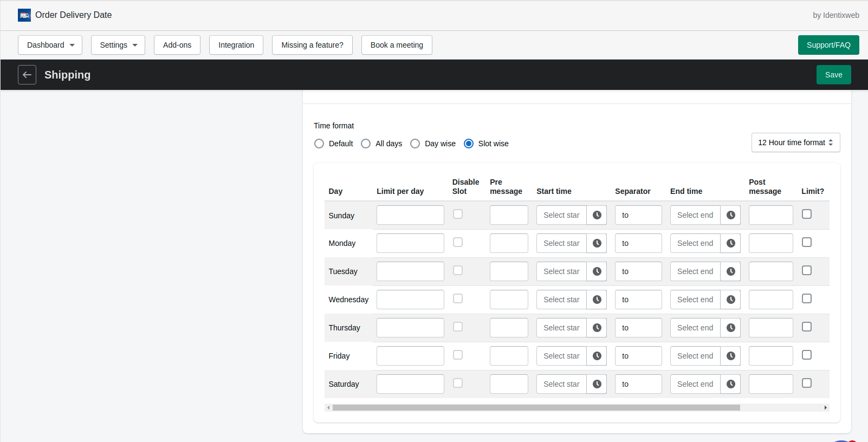Open Sunday start time clock picker
The image size is (868, 442).
(x=597, y=215)
